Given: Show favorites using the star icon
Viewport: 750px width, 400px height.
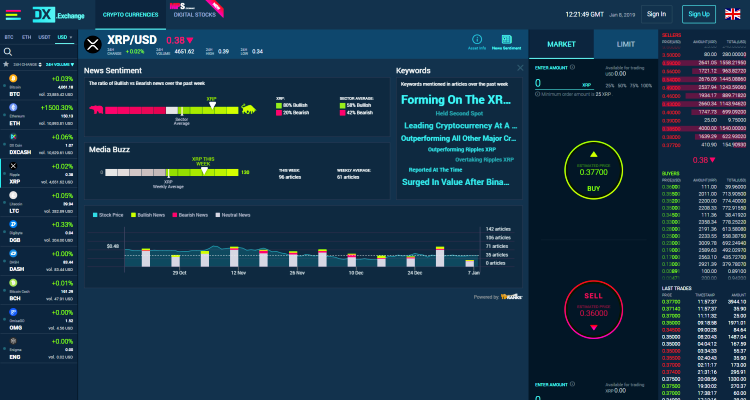Looking at the screenshot, I should (6, 64).
